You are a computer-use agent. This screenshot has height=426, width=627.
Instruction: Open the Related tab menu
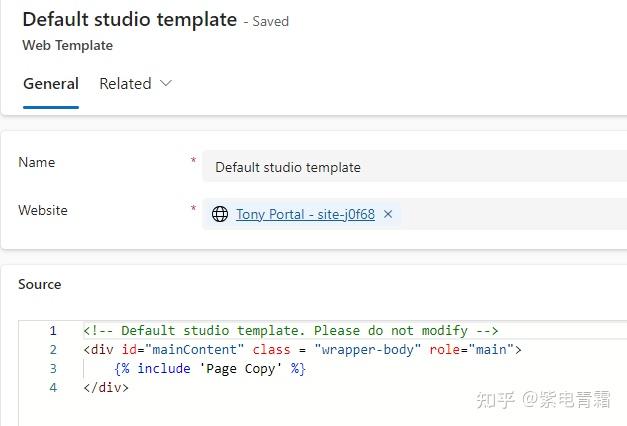tap(135, 84)
